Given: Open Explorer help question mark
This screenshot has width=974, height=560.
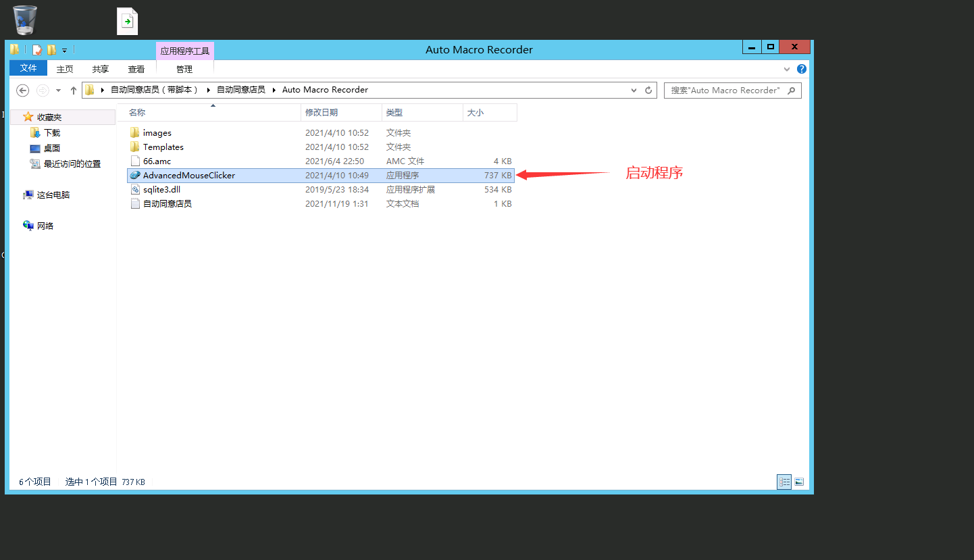Looking at the screenshot, I should (x=802, y=69).
